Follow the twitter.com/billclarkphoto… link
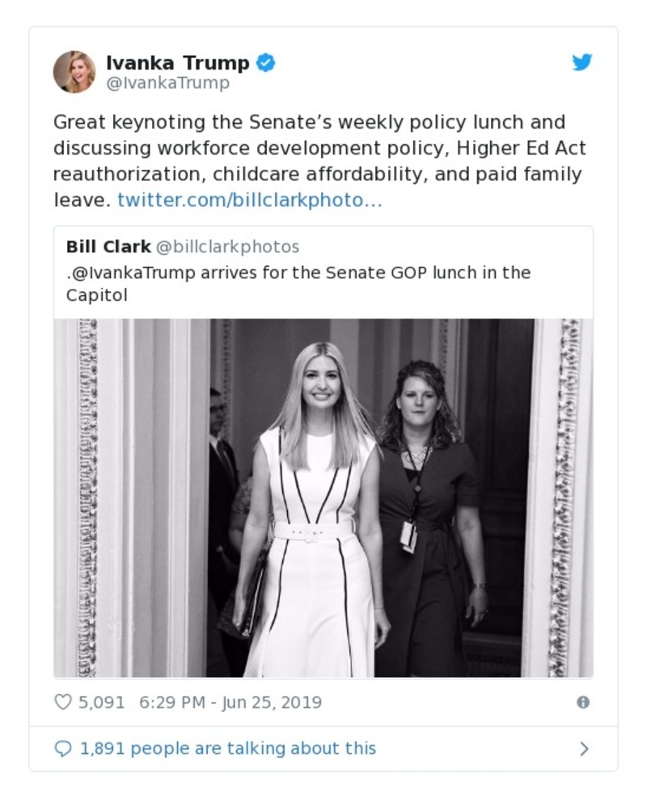The width and height of the screenshot is (647, 812). (249, 200)
